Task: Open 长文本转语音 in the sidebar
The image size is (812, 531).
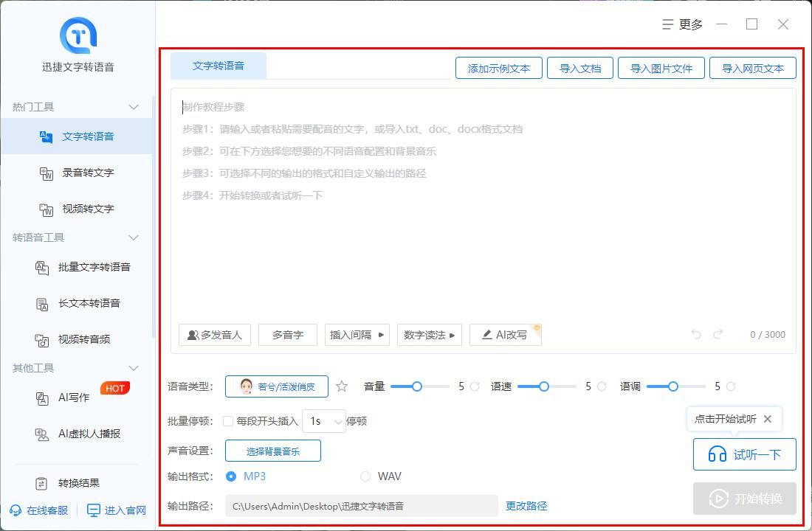Action: [x=77, y=304]
